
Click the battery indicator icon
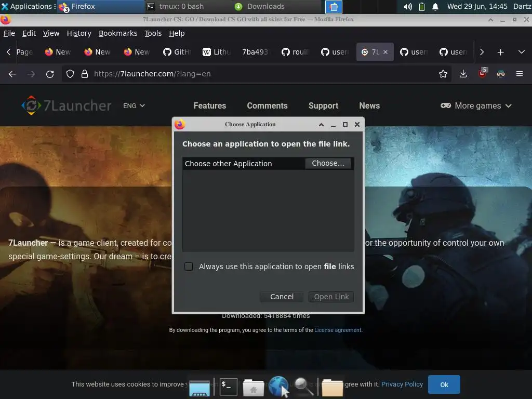point(422,6)
